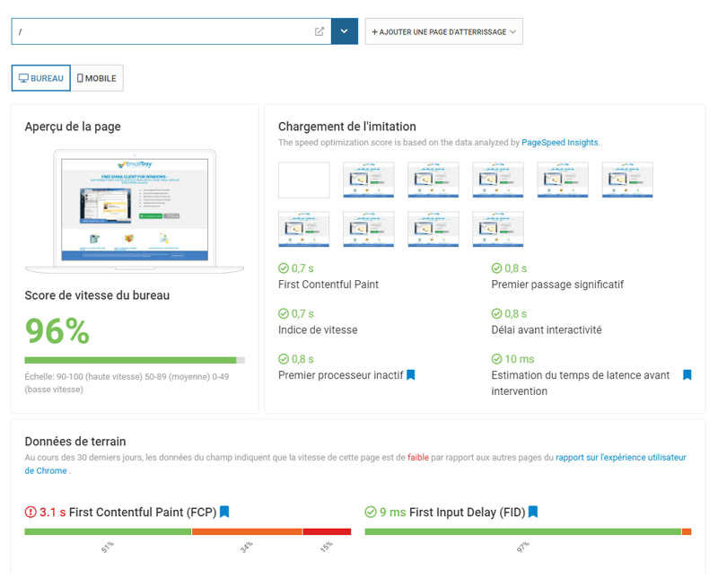The width and height of the screenshot is (718, 588).
Task: Click the laptop page preview image
Action: pyautogui.click(x=134, y=210)
